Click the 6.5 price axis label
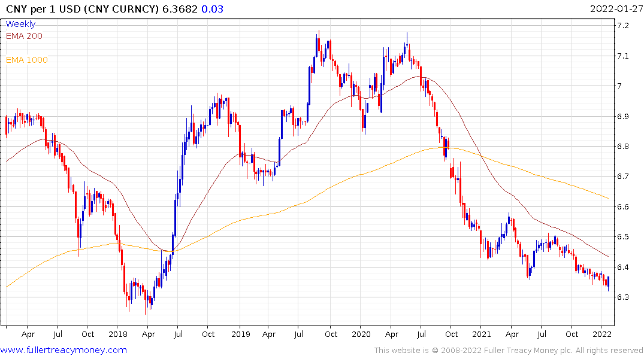The image size is (644, 359). (622, 237)
